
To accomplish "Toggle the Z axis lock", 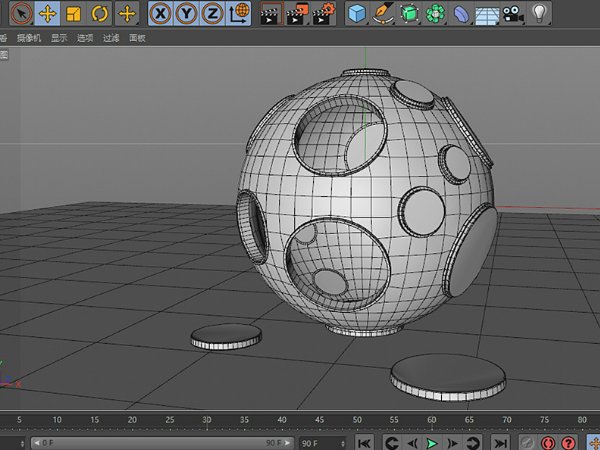I will click(211, 14).
